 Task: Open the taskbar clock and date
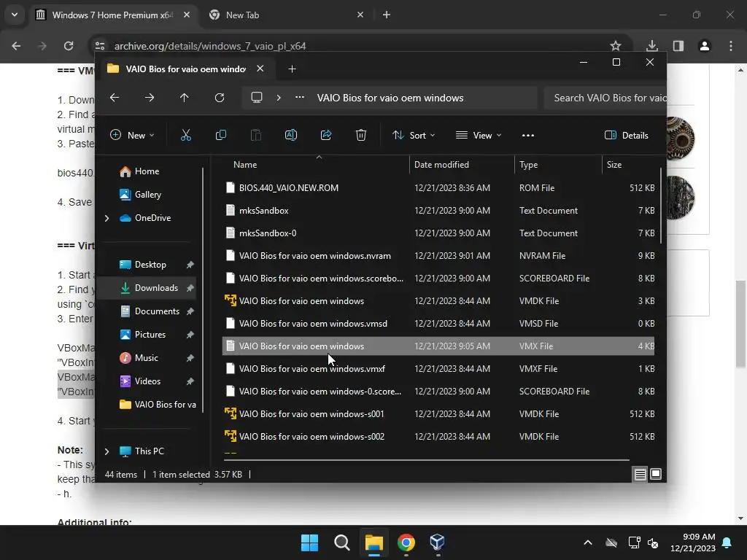(693, 542)
